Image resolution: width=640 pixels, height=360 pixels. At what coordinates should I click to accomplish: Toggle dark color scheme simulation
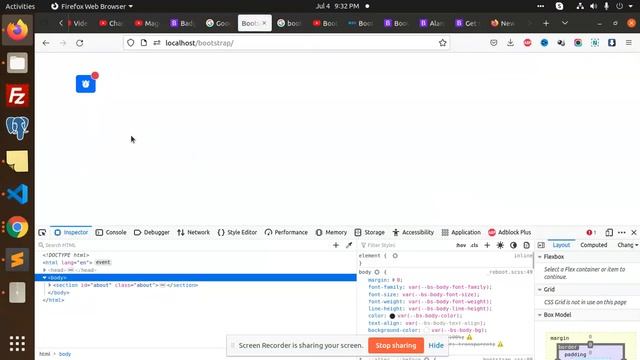click(x=513, y=245)
